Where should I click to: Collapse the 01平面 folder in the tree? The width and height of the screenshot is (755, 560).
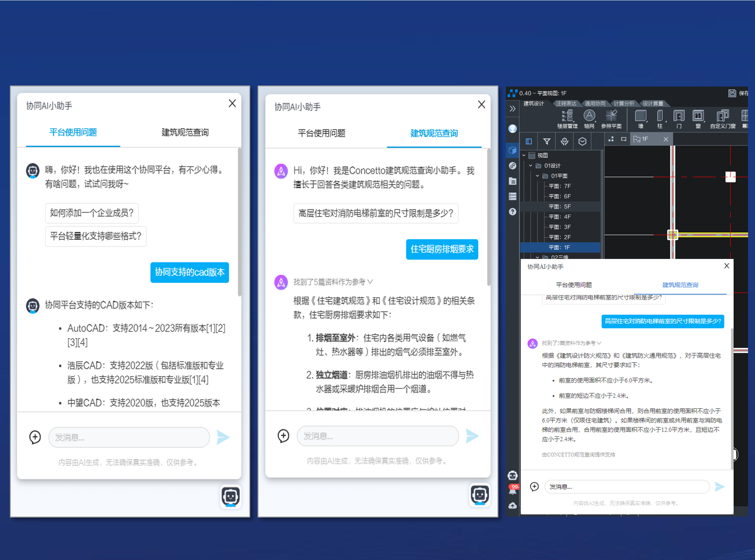click(538, 176)
